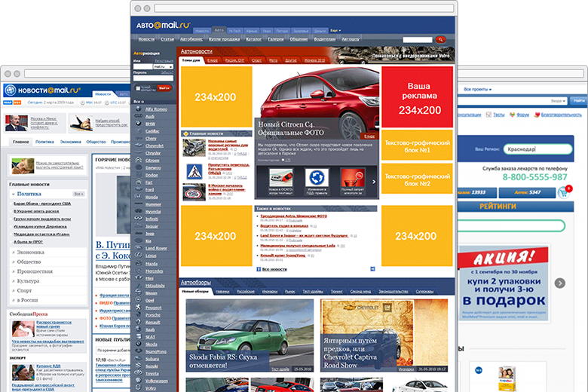588x392 pixels.
Task: Click the red 'Ваша реклама 234x200' banner
Action: coord(417,96)
